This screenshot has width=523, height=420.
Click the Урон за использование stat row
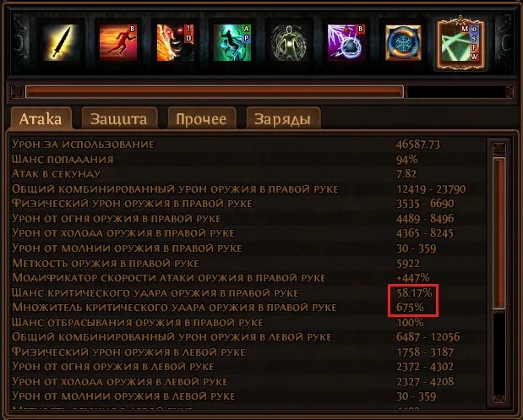[247, 145]
